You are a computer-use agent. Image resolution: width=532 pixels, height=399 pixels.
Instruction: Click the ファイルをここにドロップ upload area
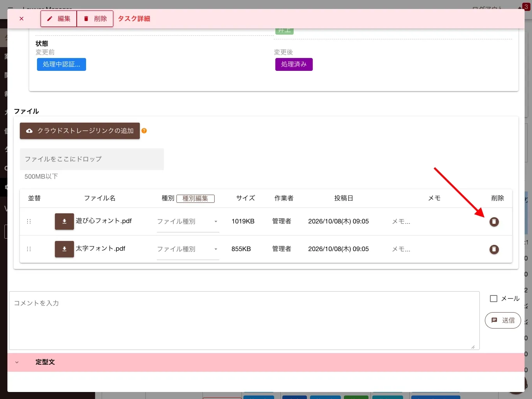(x=92, y=159)
